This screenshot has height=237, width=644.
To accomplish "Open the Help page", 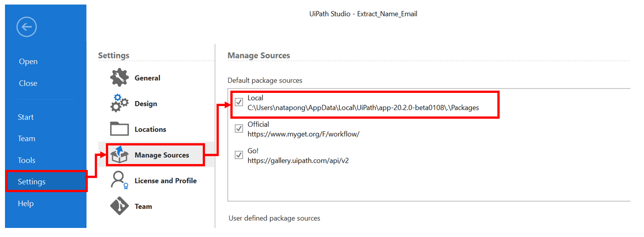I will [26, 203].
